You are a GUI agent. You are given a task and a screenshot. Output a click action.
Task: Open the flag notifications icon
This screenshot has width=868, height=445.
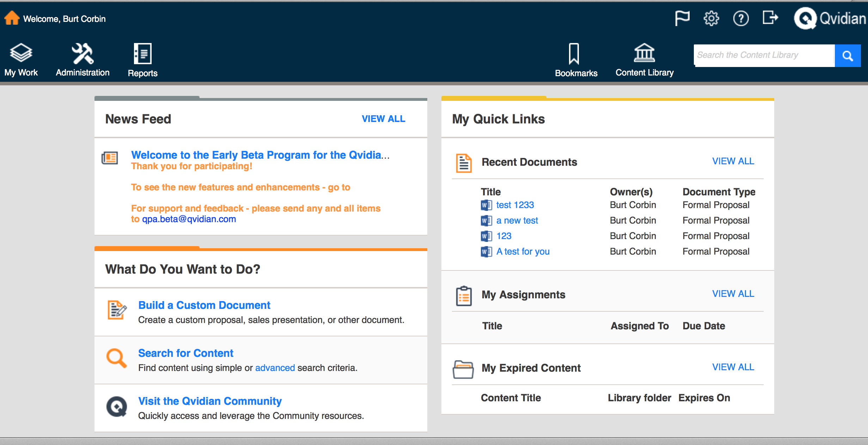(x=682, y=18)
